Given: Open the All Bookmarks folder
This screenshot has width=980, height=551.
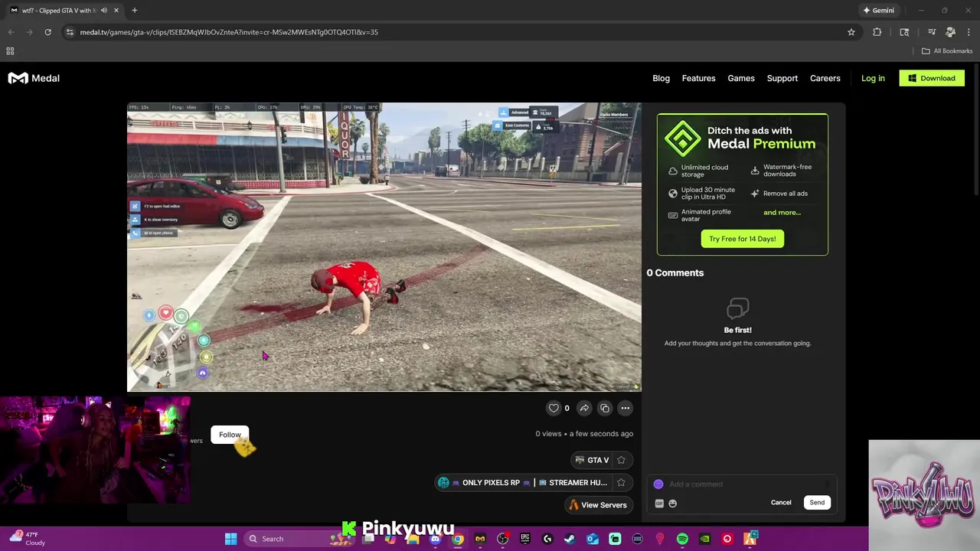Looking at the screenshot, I should coord(947,51).
